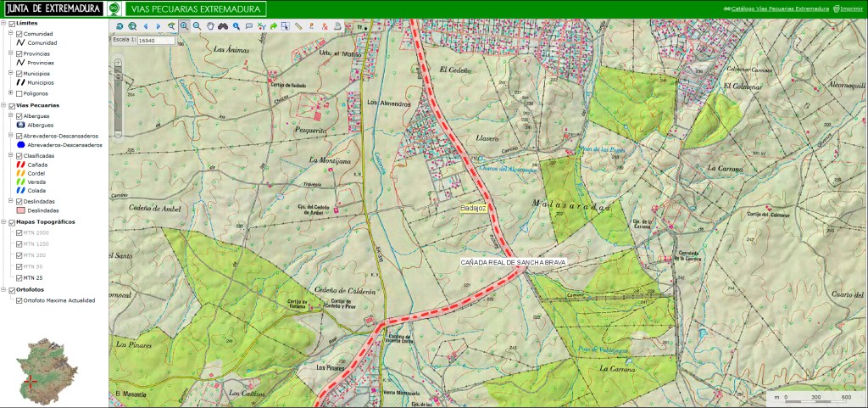Collapse the Vías Pecuarias group
Viewport: 868px width, 408px height.
[3, 106]
